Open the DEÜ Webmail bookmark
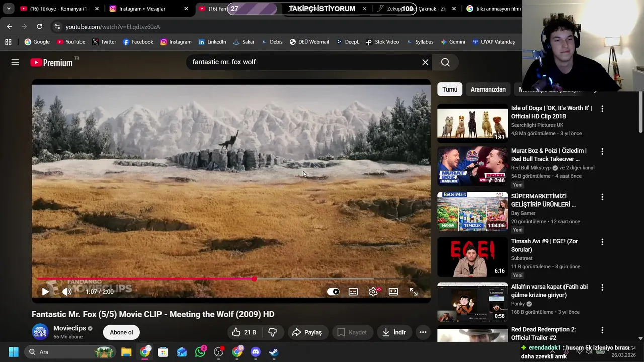Screen dimensions: 644x362 [309, 42]
